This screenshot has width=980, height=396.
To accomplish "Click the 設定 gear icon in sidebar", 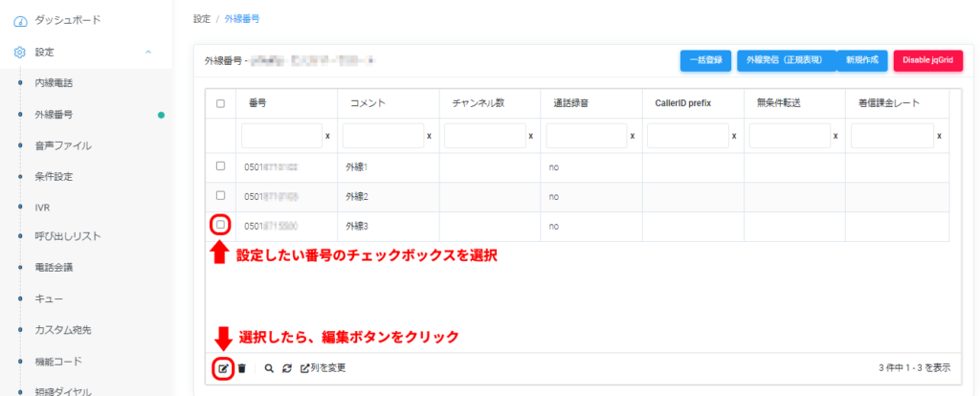I will pyautogui.click(x=20, y=52).
